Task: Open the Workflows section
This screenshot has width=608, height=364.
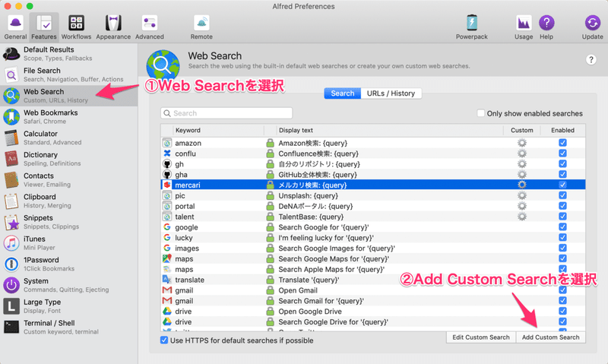Action: (76, 27)
